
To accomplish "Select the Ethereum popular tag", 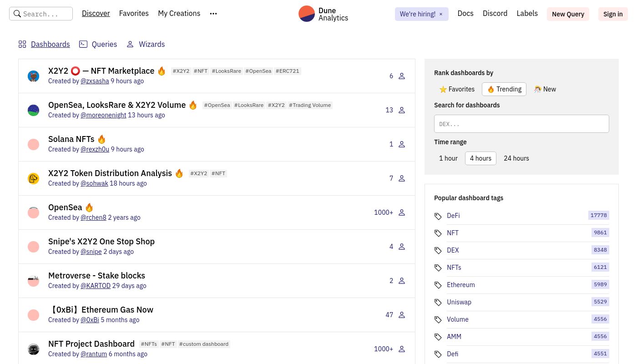I will 461,285.
